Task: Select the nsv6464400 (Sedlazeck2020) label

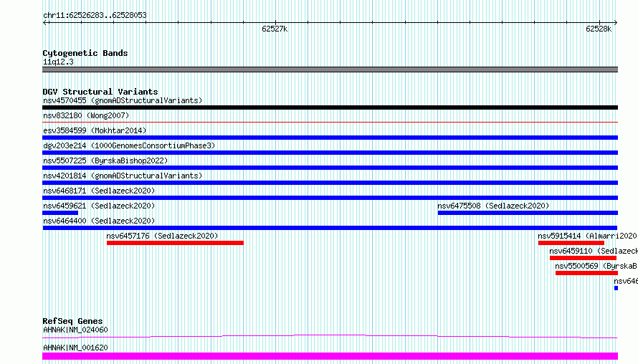Action: pyautogui.click(x=99, y=221)
